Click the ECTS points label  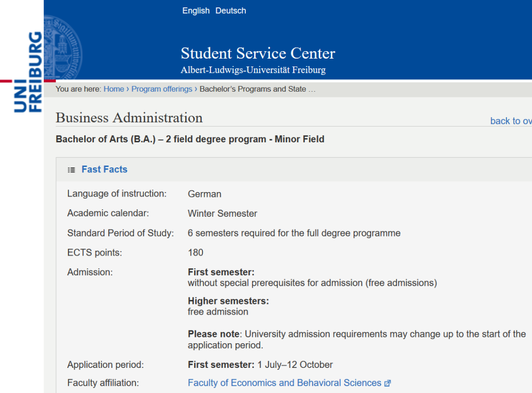pyautogui.click(x=95, y=253)
